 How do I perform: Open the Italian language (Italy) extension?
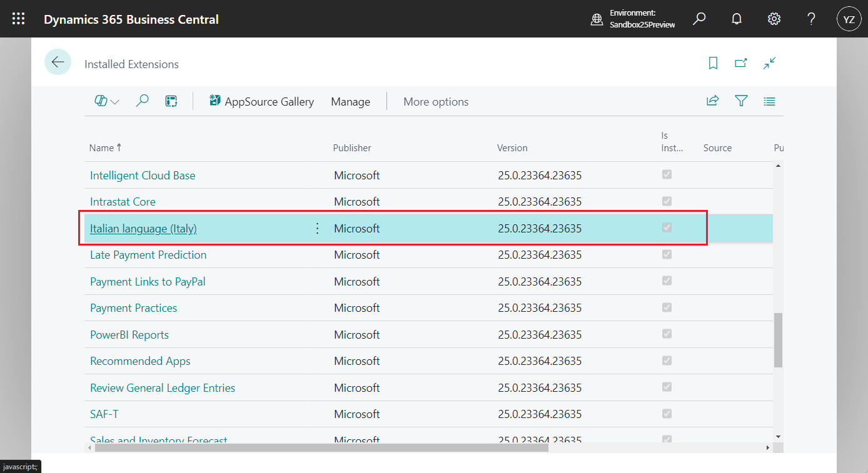tap(143, 228)
